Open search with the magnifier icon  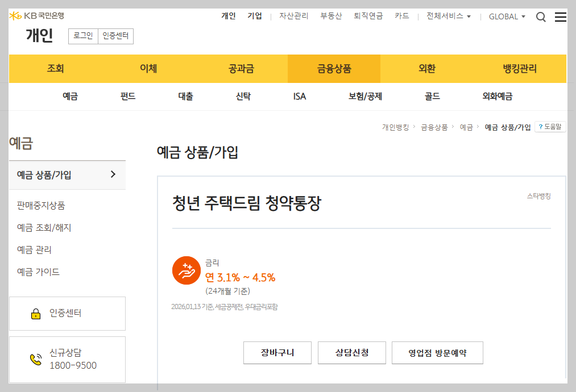point(541,17)
